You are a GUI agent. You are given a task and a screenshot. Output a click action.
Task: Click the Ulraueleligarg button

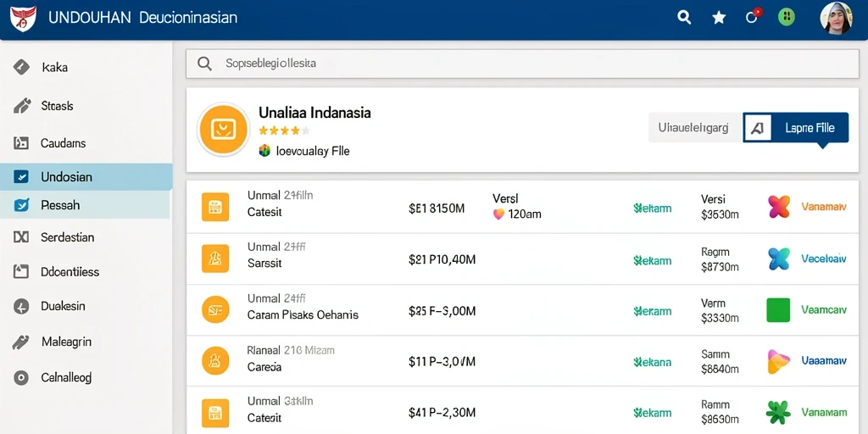[693, 128]
